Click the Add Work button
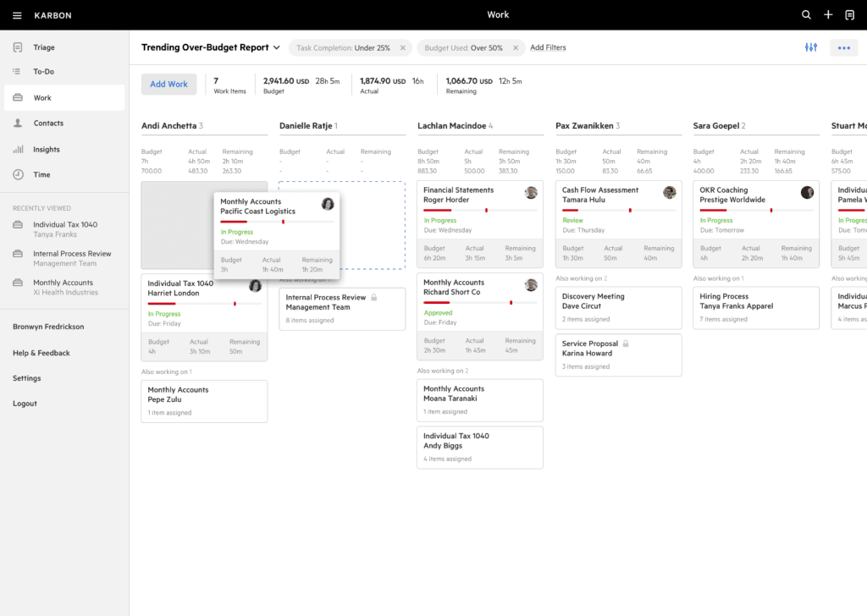The height and width of the screenshot is (616, 867). pyautogui.click(x=168, y=84)
